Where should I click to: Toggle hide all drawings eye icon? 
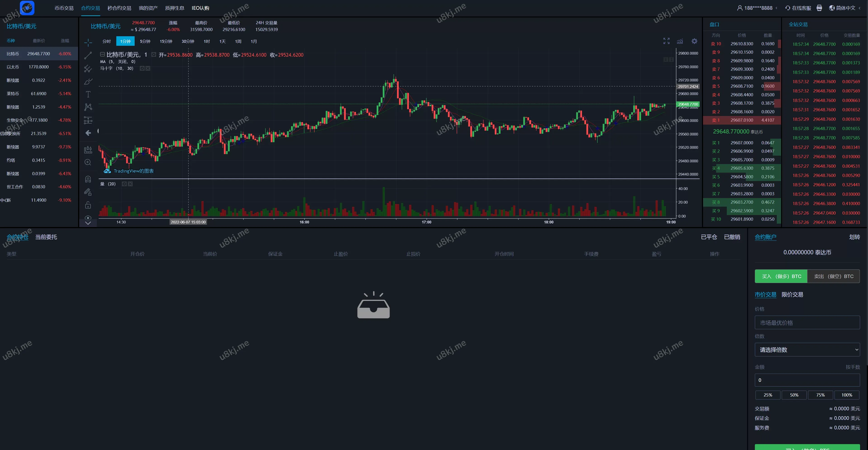coord(88,218)
